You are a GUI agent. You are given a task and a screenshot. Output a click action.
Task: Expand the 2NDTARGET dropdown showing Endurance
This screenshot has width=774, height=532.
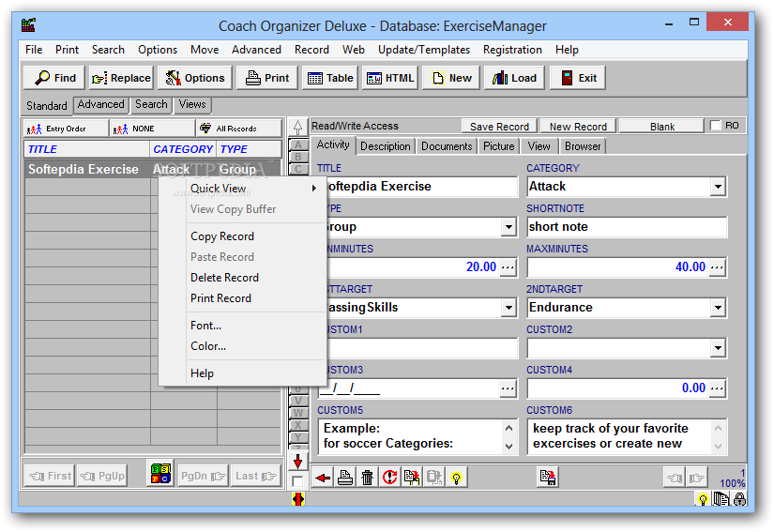click(718, 308)
